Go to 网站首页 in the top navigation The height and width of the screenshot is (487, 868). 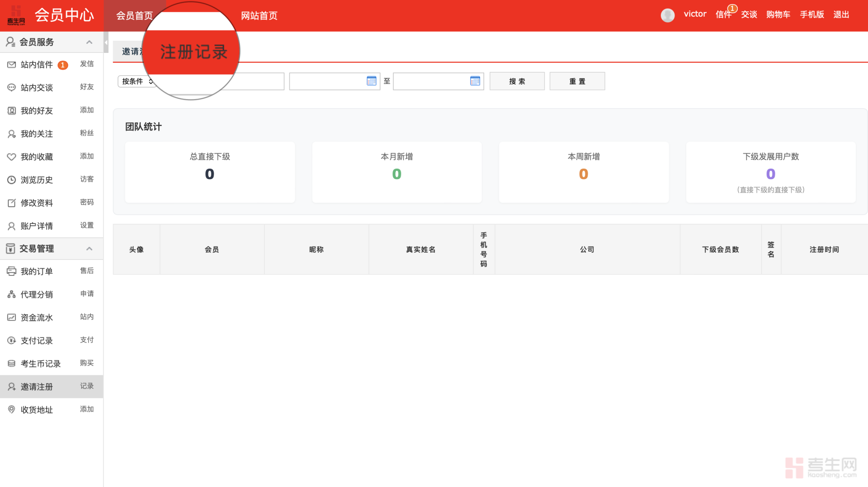click(259, 16)
